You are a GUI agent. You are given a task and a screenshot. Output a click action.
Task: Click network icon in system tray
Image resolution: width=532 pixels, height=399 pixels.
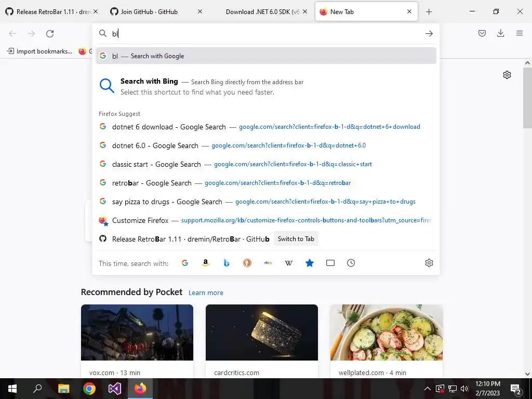(453, 389)
